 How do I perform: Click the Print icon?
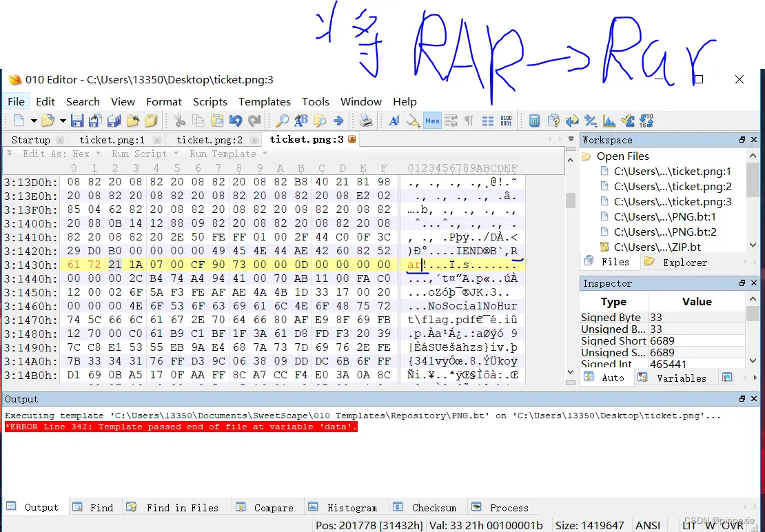pos(365,120)
